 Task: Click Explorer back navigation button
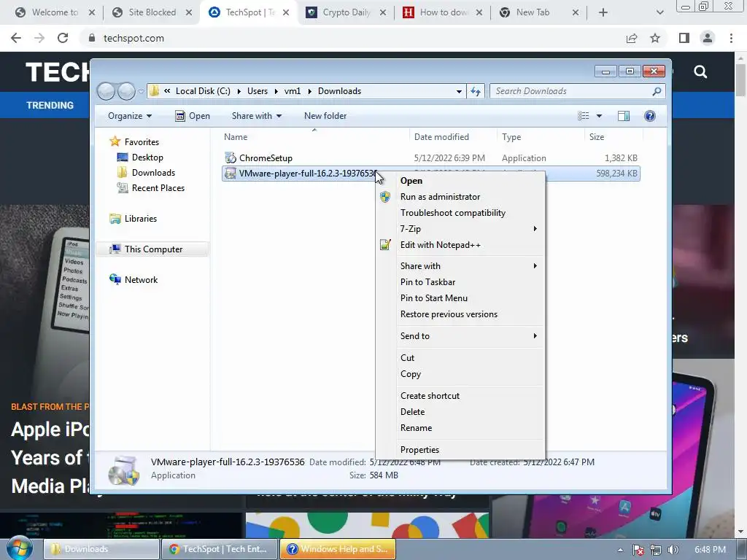pyautogui.click(x=106, y=91)
